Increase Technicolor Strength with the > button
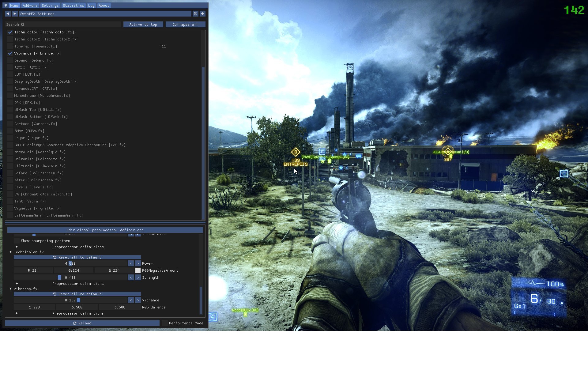The height and width of the screenshot is (389, 588). coord(138,278)
